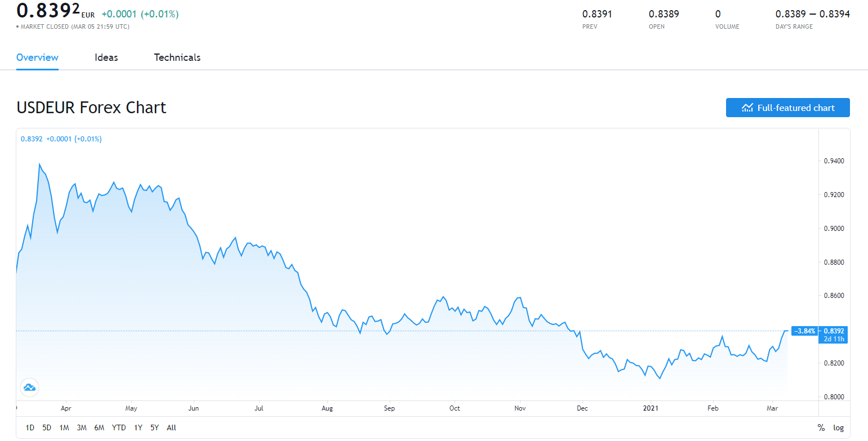Switch chart range to YTD
The width and height of the screenshot is (868, 441).
tap(119, 427)
